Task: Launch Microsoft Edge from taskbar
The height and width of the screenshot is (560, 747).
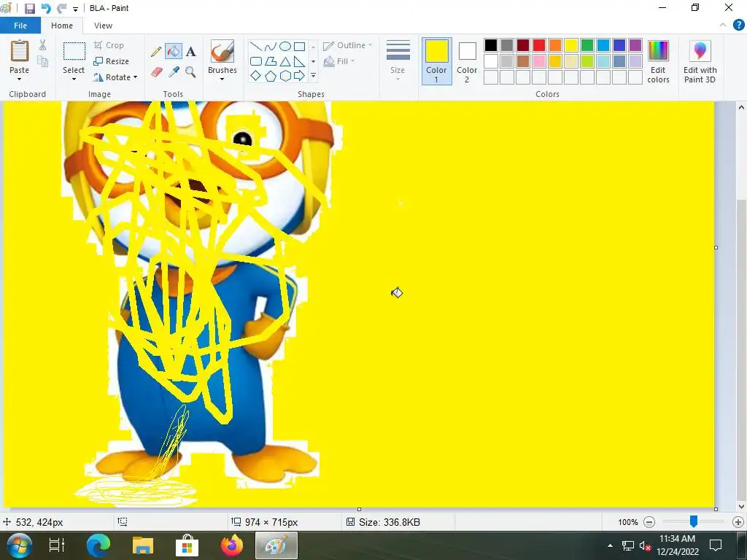Action: (98, 545)
